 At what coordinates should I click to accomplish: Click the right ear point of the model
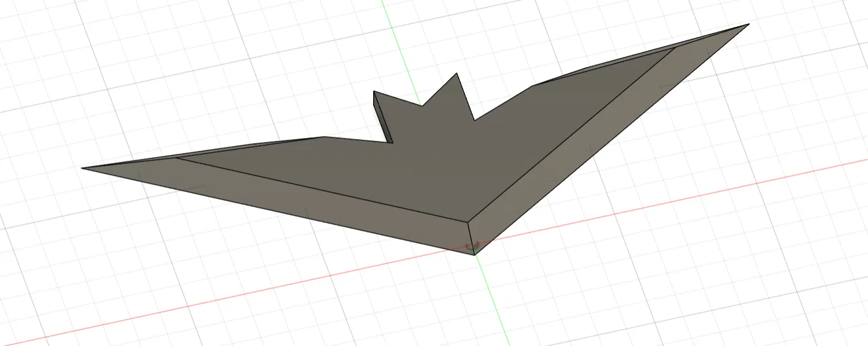(456, 74)
